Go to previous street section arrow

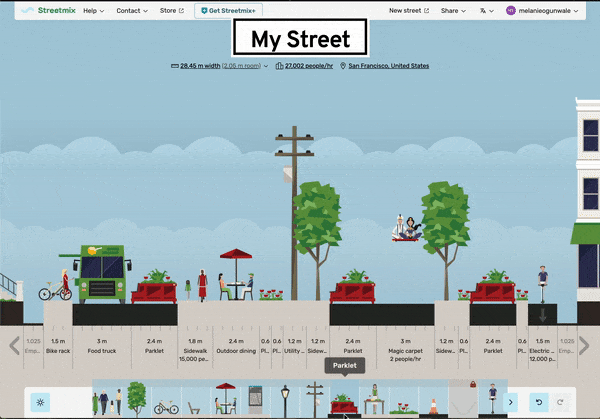pos(15,346)
